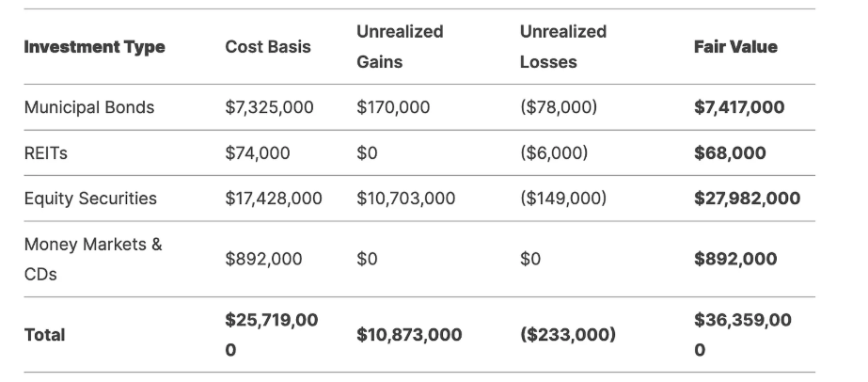
Task: Click the Investment Type column header
Action: pyautogui.click(x=94, y=47)
